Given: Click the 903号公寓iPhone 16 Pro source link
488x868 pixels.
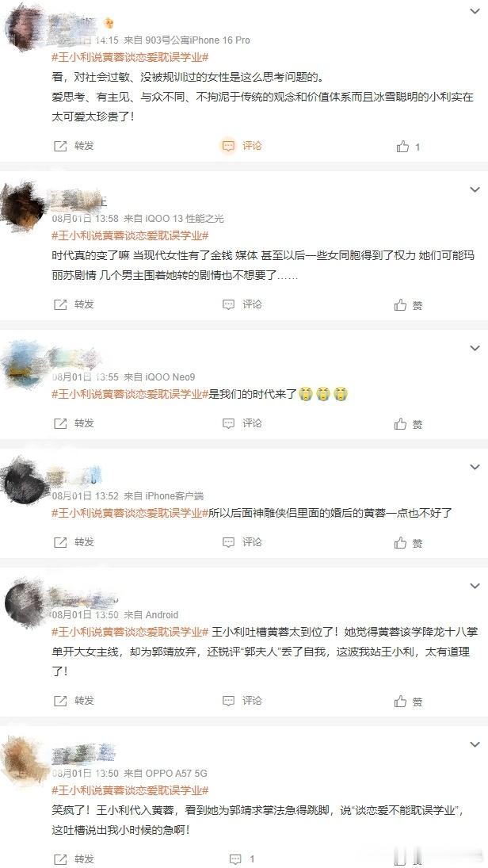Looking at the screenshot, I should tap(197, 40).
